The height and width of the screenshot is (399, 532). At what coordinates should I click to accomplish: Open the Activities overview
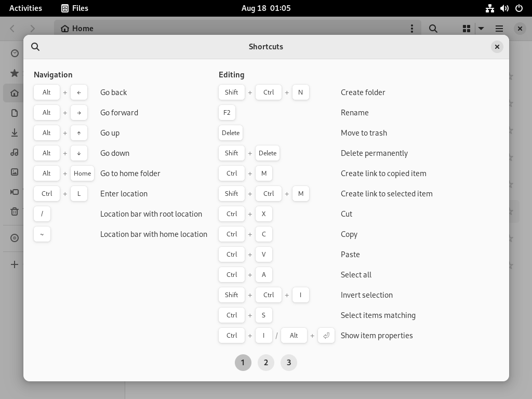point(26,8)
